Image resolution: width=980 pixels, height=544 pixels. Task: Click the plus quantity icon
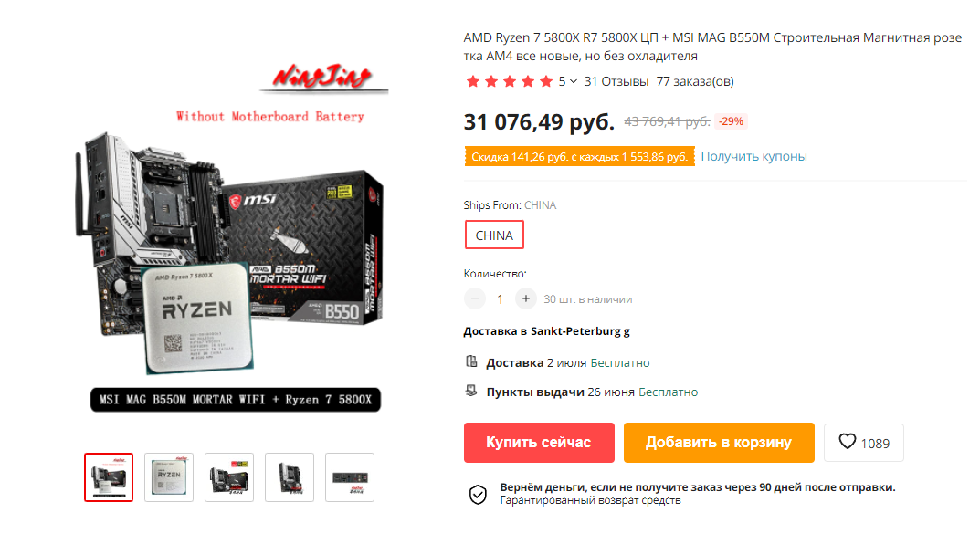click(x=526, y=298)
